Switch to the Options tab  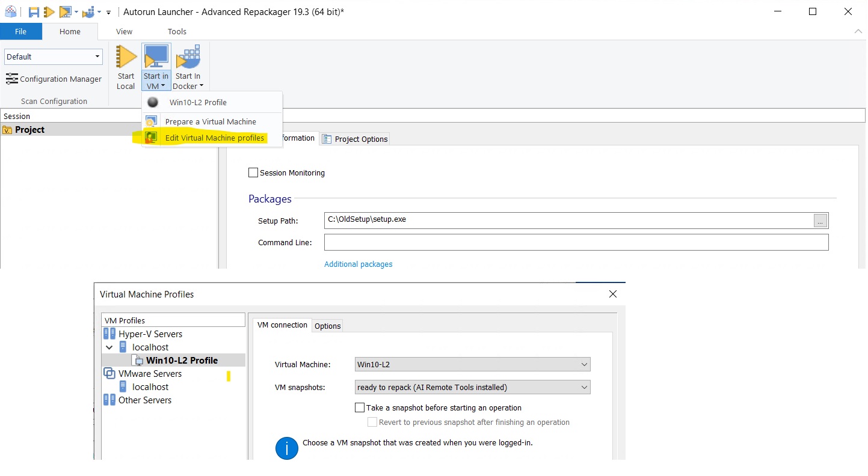[x=328, y=326]
